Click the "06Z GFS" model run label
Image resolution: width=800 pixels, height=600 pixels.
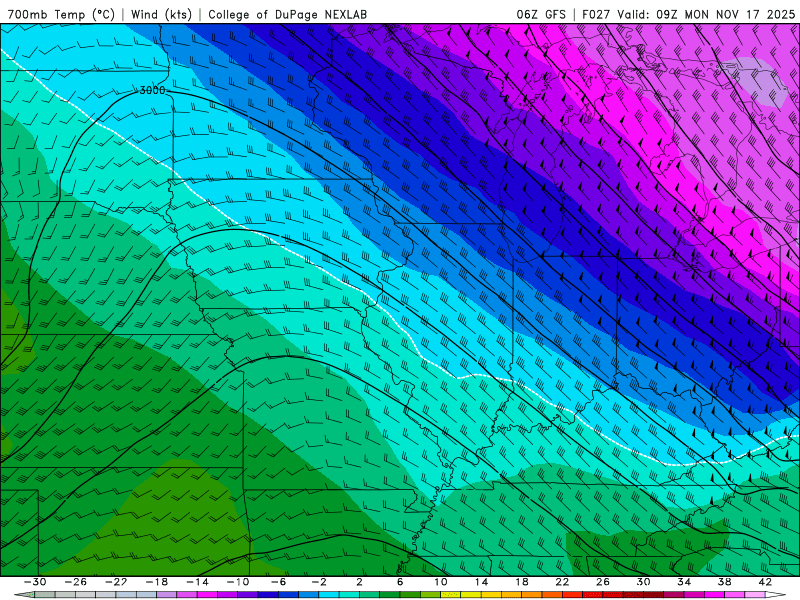[x=541, y=14]
